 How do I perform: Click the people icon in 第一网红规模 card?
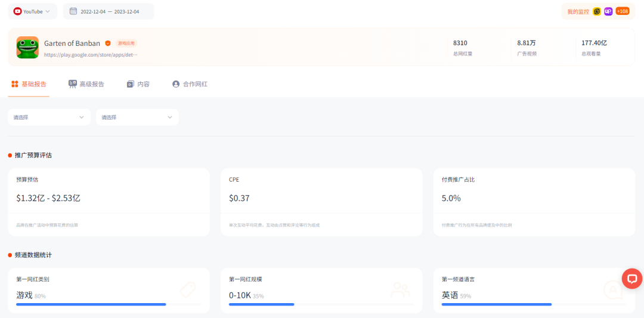(x=400, y=290)
